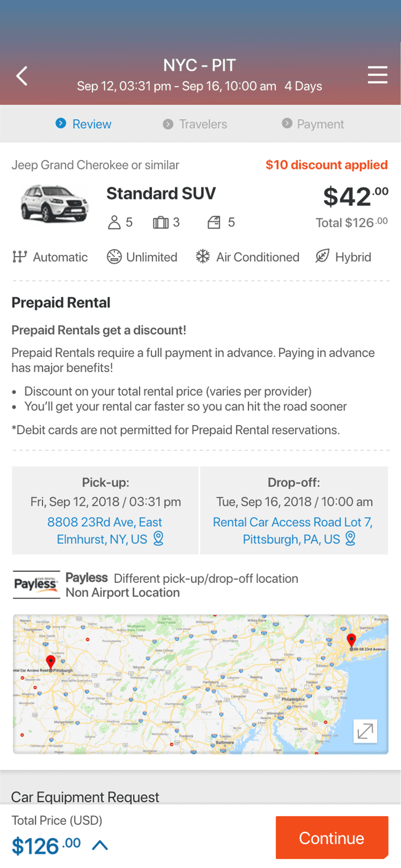Tap the Unlimited mileage icon
The height and width of the screenshot is (868, 401).
114,257
